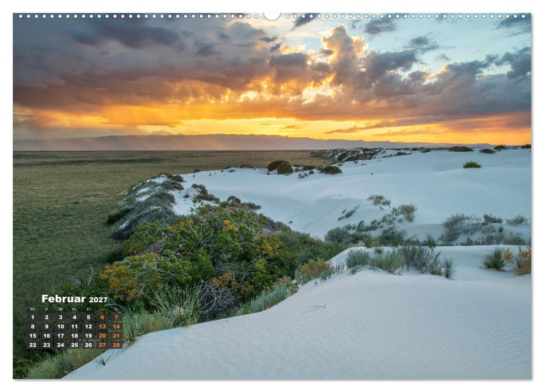Select calendar day 24
Image resolution: width=544 pixels, height=392 pixels.
click(x=61, y=345)
